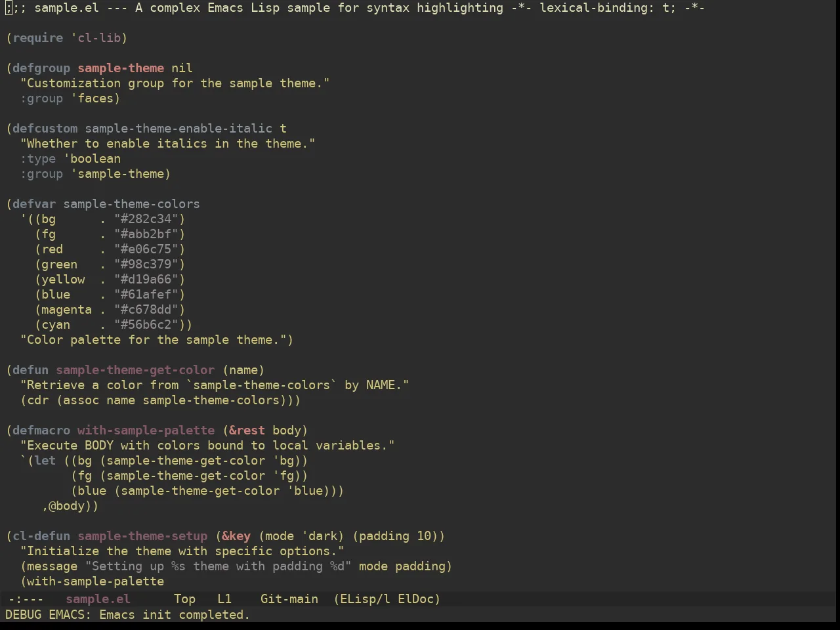840x630 pixels.
Task: Click the defgroup keyword
Action: 41,68
